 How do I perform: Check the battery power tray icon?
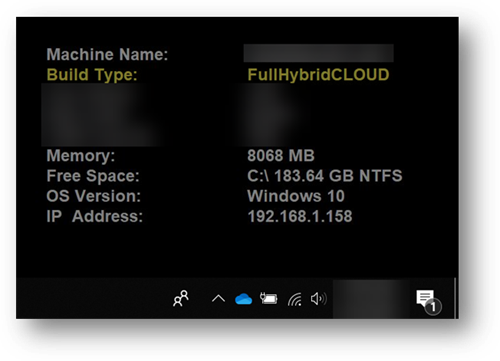click(x=269, y=298)
